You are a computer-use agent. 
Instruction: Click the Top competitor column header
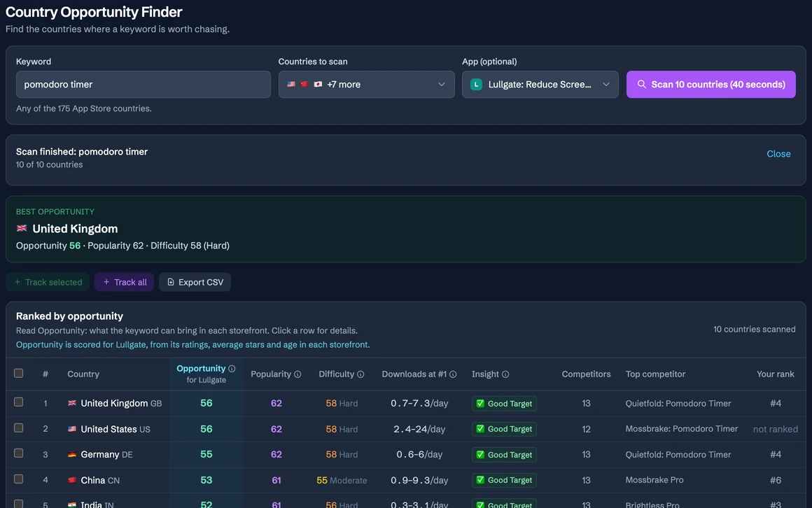pos(655,374)
